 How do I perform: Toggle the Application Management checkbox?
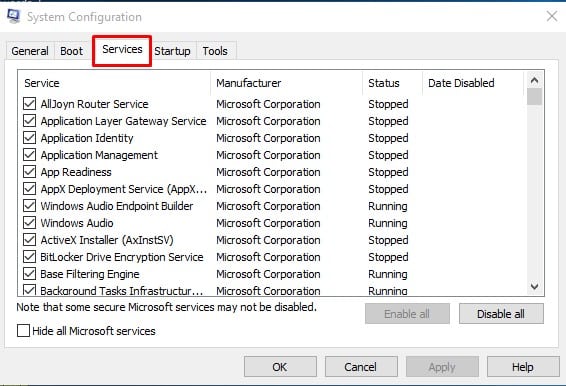click(x=29, y=155)
